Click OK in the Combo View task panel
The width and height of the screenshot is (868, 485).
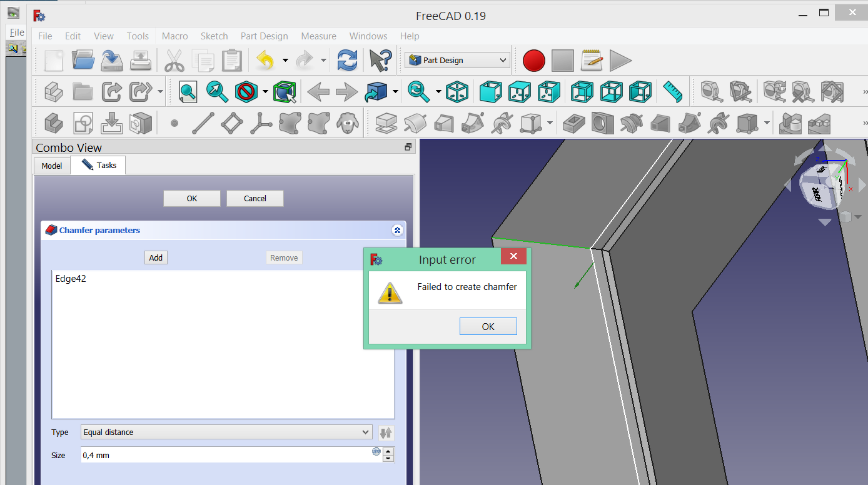[192, 198]
